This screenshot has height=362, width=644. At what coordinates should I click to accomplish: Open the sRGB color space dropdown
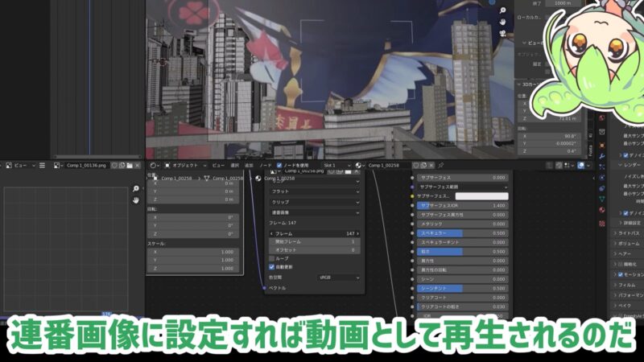(x=338, y=277)
